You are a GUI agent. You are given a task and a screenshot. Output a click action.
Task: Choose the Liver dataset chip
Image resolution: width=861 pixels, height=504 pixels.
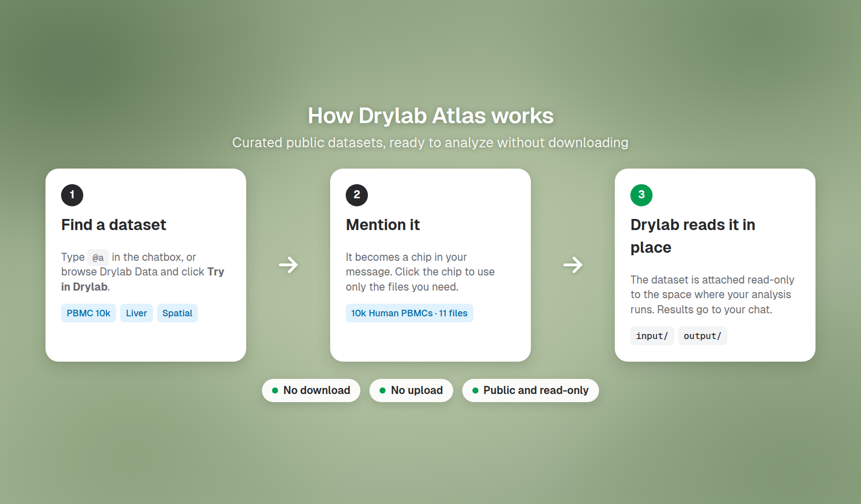tap(136, 313)
